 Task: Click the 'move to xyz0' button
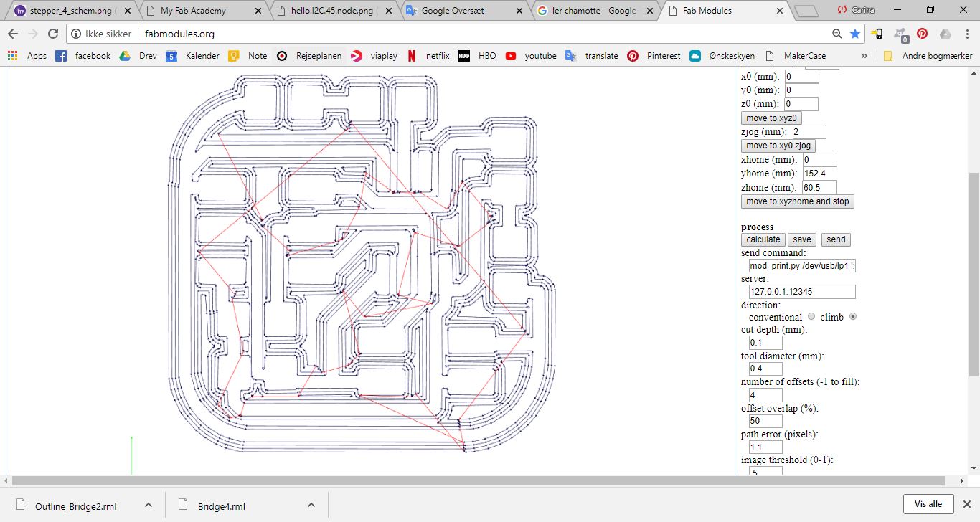(x=772, y=118)
